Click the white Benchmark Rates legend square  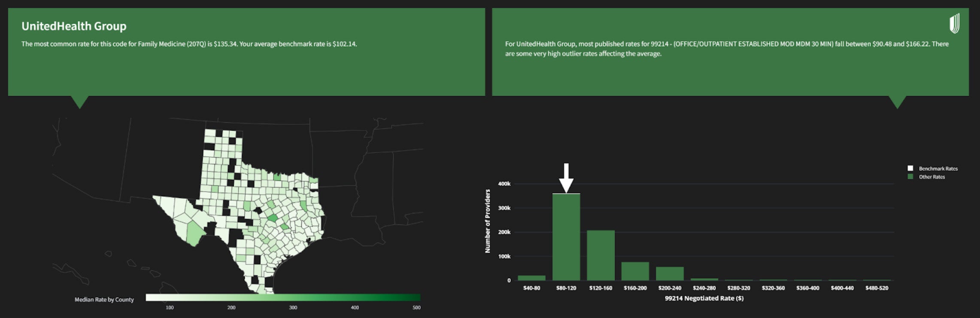click(x=910, y=168)
